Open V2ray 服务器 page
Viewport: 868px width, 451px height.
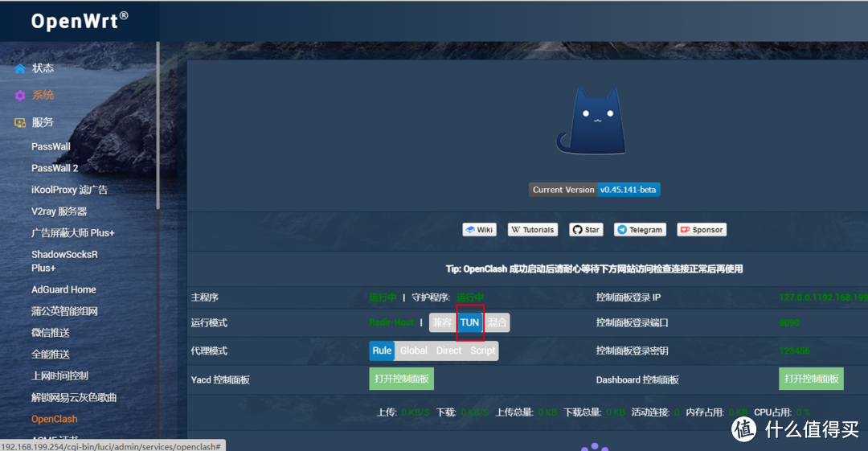point(59,211)
